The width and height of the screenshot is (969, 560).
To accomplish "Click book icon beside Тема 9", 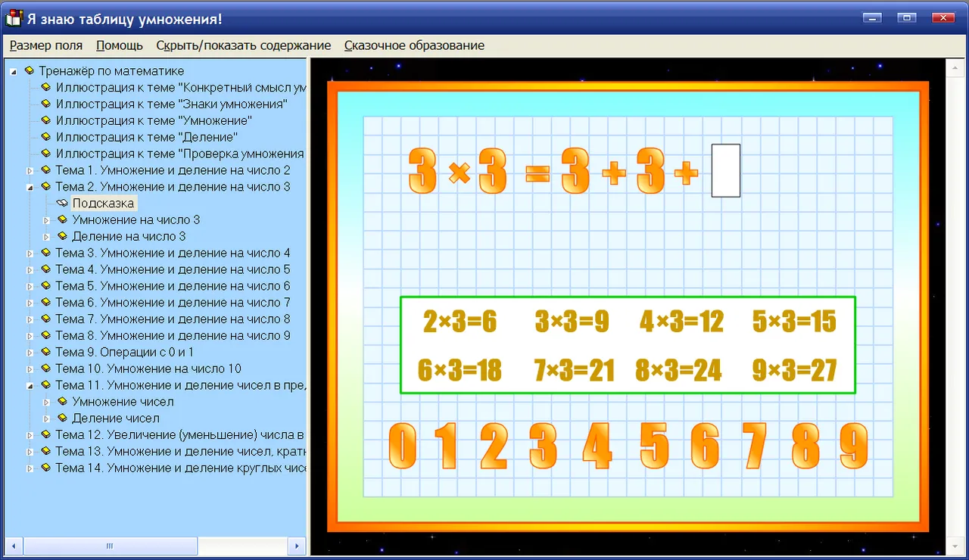I will pos(46,353).
